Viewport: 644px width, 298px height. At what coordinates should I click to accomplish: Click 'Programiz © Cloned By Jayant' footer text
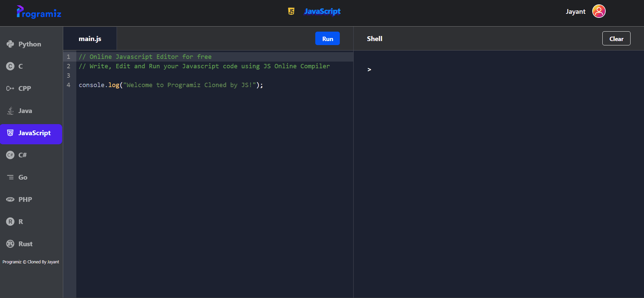coord(31,262)
